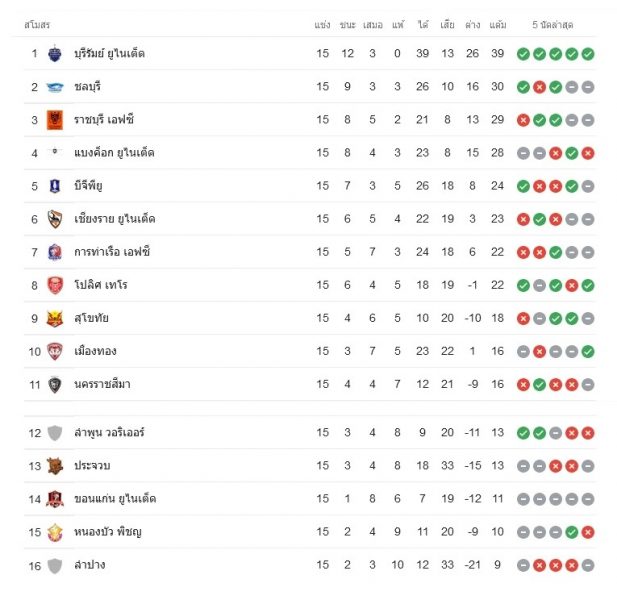Click the BG Pathum club badge in row 5
The height and width of the screenshot is (600, 617).
click(x=55, y=186)
